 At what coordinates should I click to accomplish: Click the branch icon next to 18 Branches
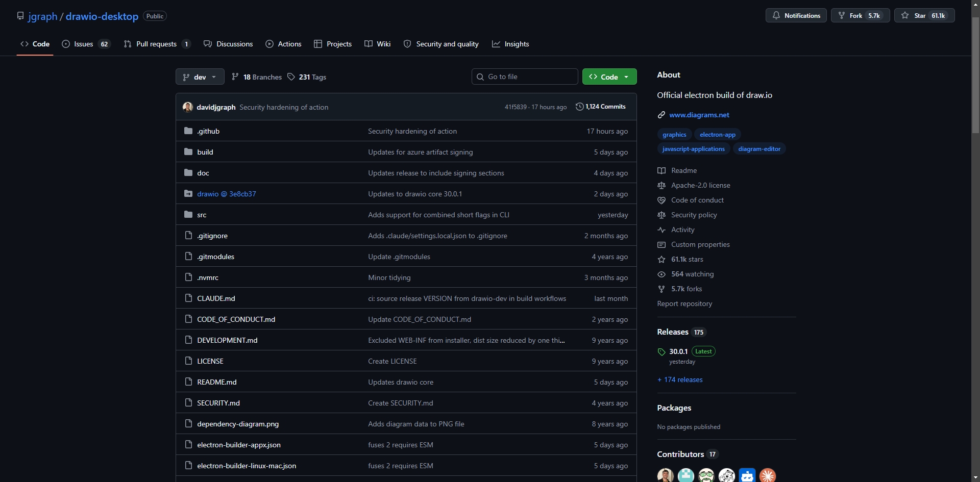[x=235, y=77]
